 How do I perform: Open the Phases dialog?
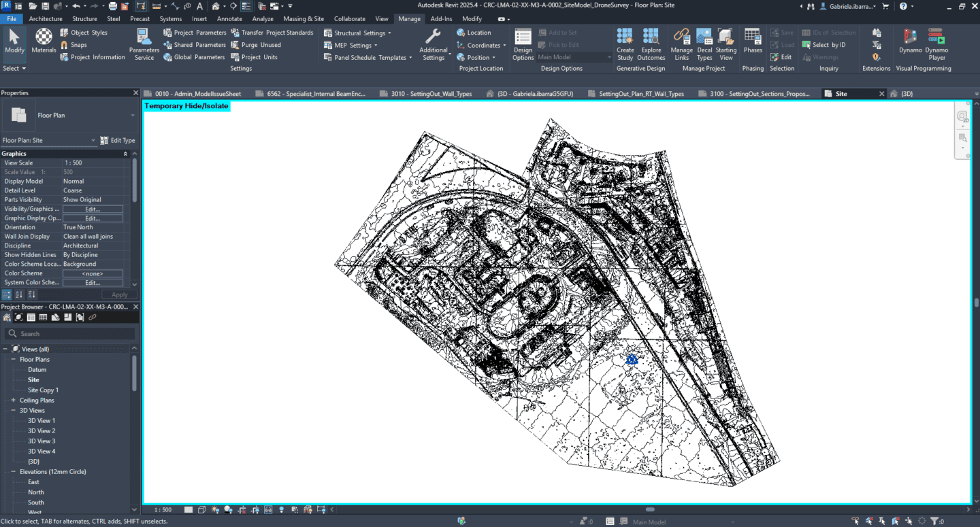click(753, 41)
